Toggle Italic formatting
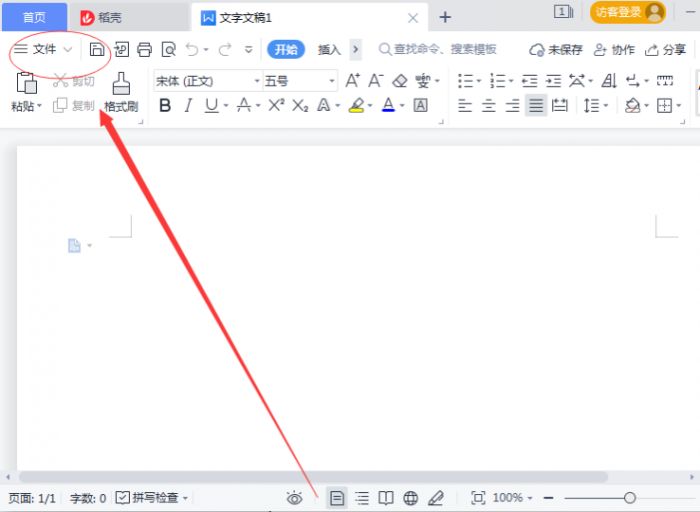The image size is (700, 512). tap(188, 105)
